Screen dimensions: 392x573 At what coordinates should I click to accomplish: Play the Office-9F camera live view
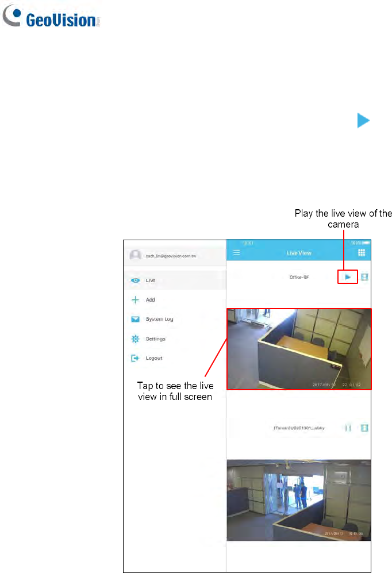(348, 277)
